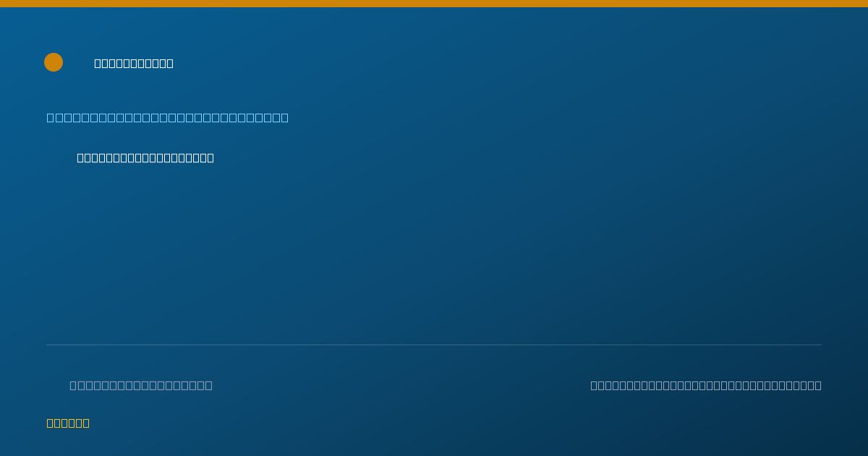The image size is (868, 456).
Task: Click the orange circle logo icon
Action: [x=54, y=62]
